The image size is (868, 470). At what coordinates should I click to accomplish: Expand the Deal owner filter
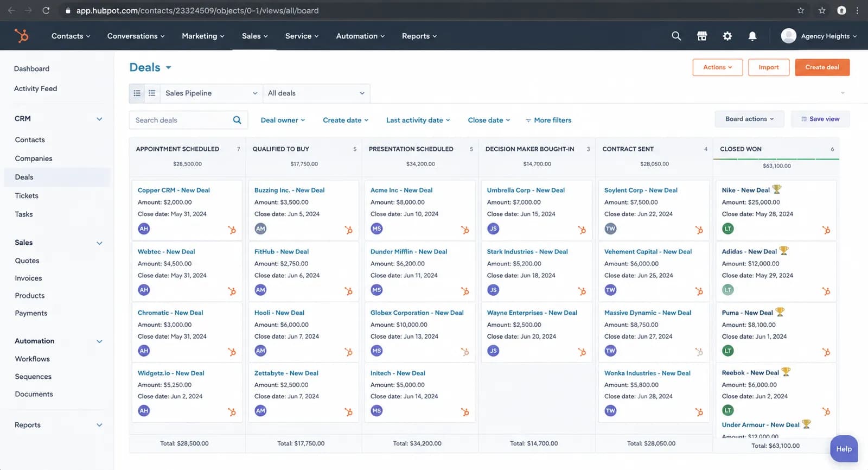283,120
